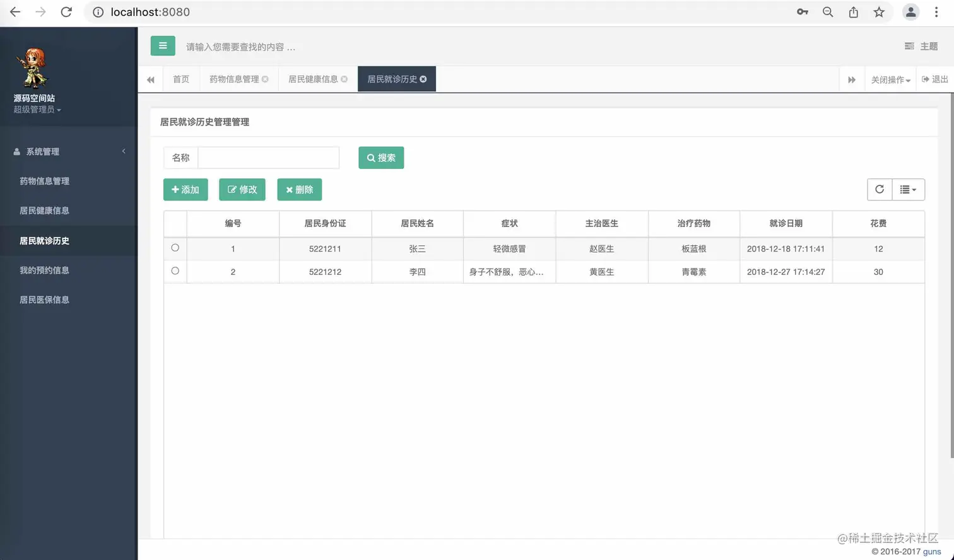Click the 删除 delete button

pos(300,189)
